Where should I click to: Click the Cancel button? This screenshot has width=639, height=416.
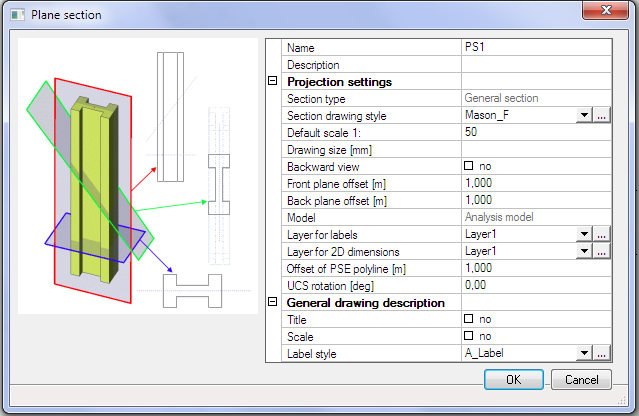pos(581,380)
